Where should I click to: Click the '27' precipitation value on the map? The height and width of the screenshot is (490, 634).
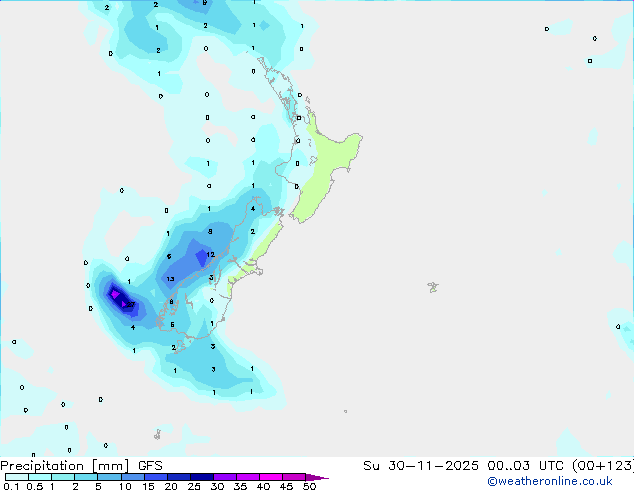(x=131, y=304)
